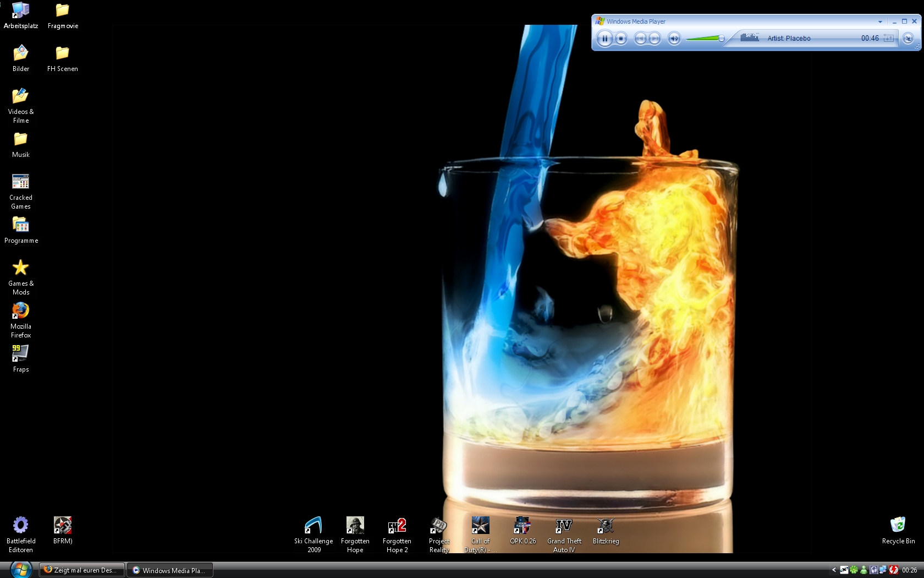
Task: Select Windows Media Player taskbar button
Action: point(169,570)
